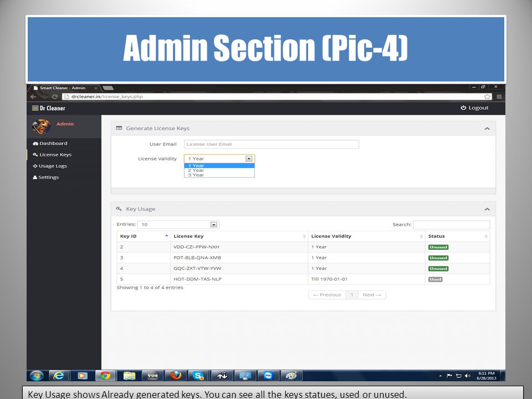This screenshot has height=399, width=532.
Task: Open the Chrome menu icon
Action: (499, 96)
